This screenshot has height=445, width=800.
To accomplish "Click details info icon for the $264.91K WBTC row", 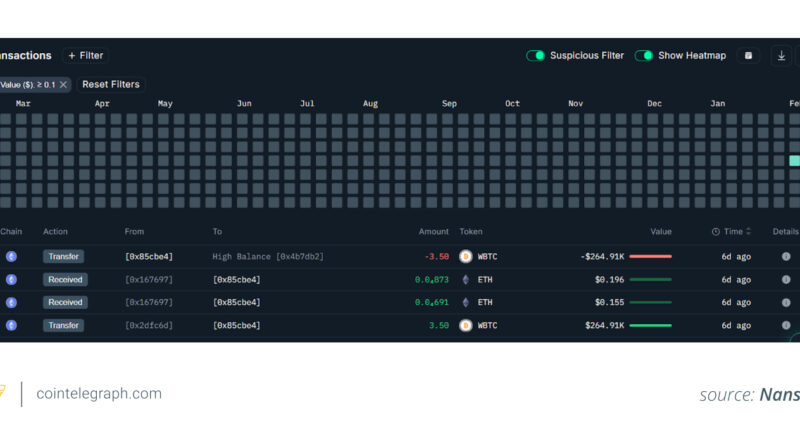I will (786, 326).
